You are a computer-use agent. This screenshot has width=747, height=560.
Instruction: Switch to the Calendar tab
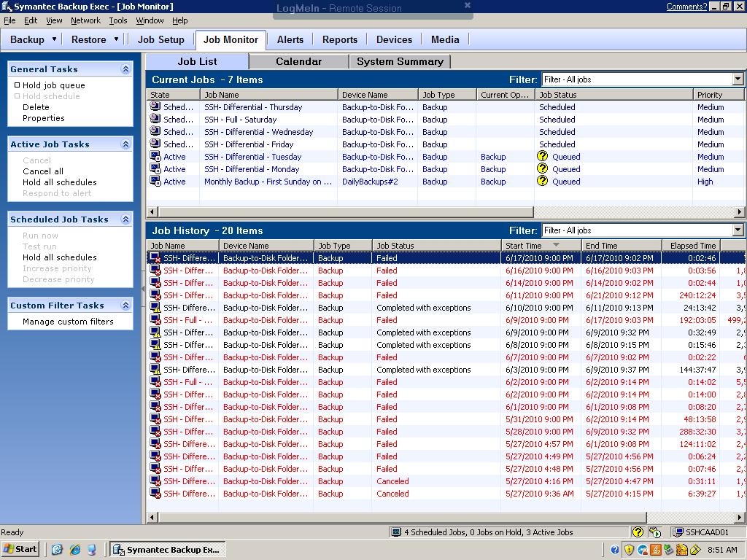tap(298, 61)
